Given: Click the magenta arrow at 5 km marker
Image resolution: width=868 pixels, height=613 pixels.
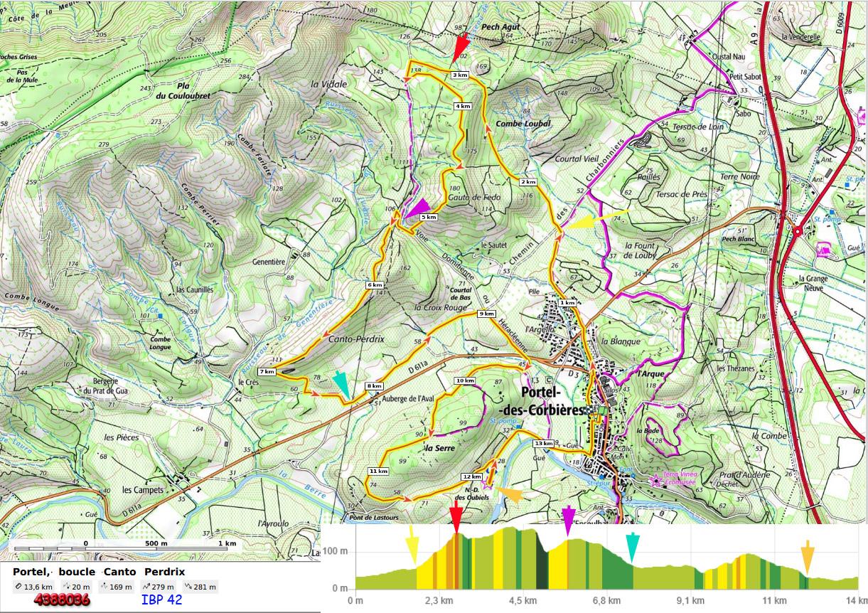Looking at the screenshot, I should 415,210.
